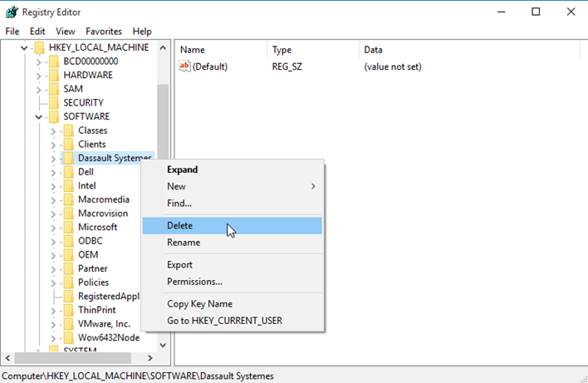The width and height of the screenshot is (588, 383).
Task: Click the Name column header
Action: [222, 50]
